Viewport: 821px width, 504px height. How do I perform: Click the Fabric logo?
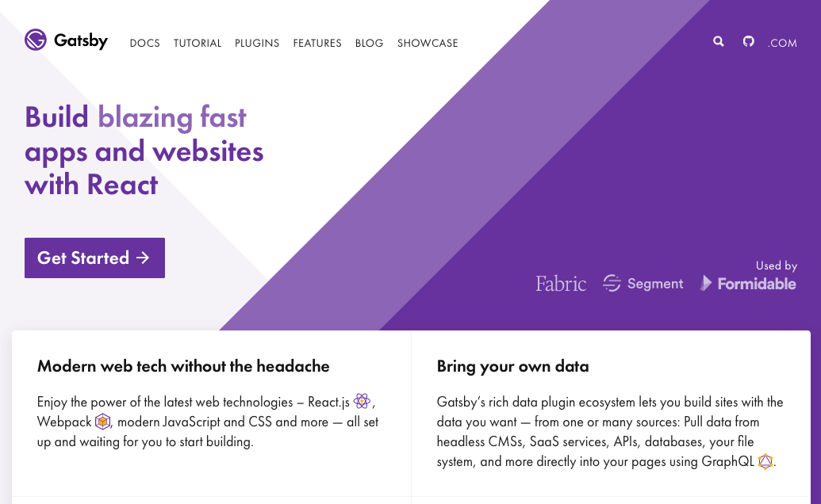[x=561, y=284]
